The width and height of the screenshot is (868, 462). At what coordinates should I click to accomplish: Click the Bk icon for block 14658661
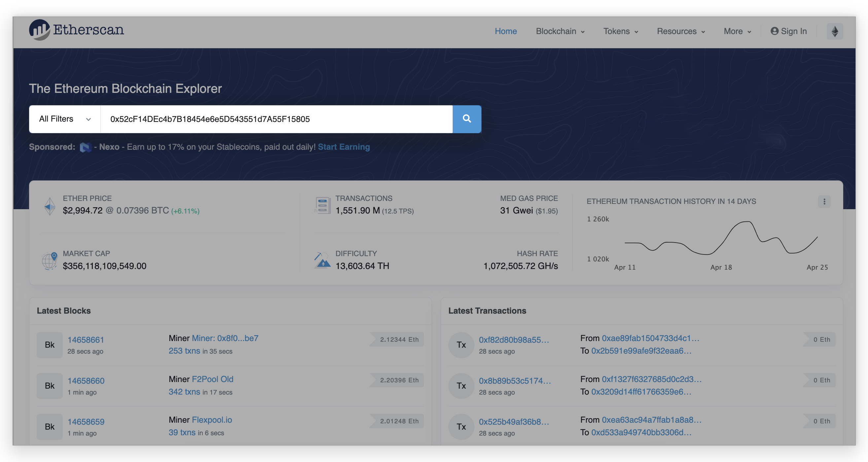point(50,345)
